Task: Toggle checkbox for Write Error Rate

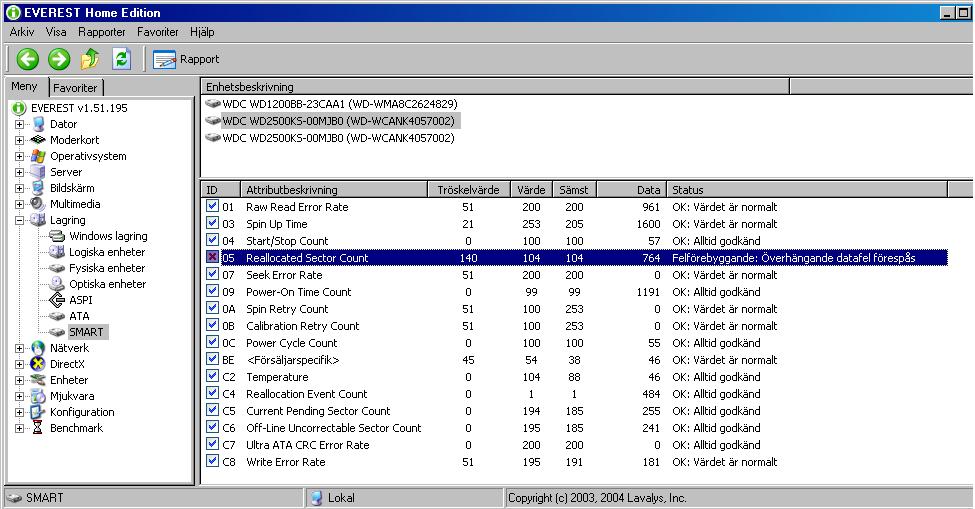Action: click(213, 461)
